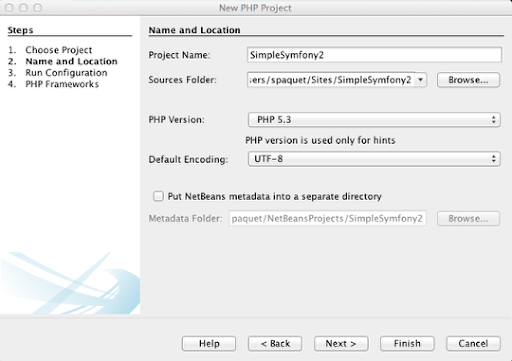512x361 pixels.
Task: Click the Project Name text field
Action: pyautogui.click(x=374, y=55)
